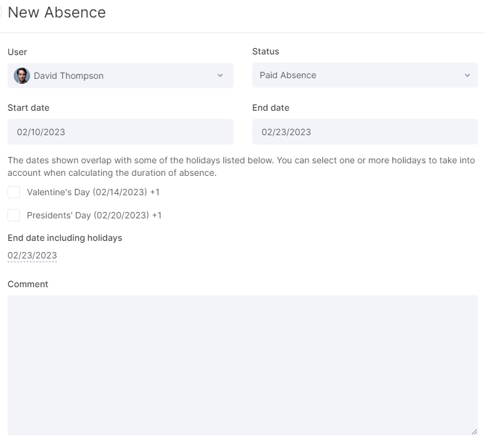
Task: Click the dashed-underlined 02/23/2023 date
Action: (32, 255)
